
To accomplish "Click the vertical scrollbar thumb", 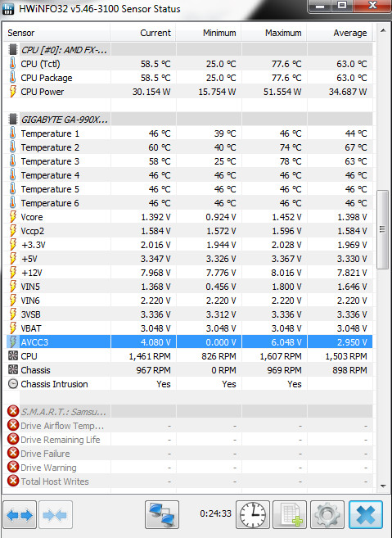I will coord(383,229).
